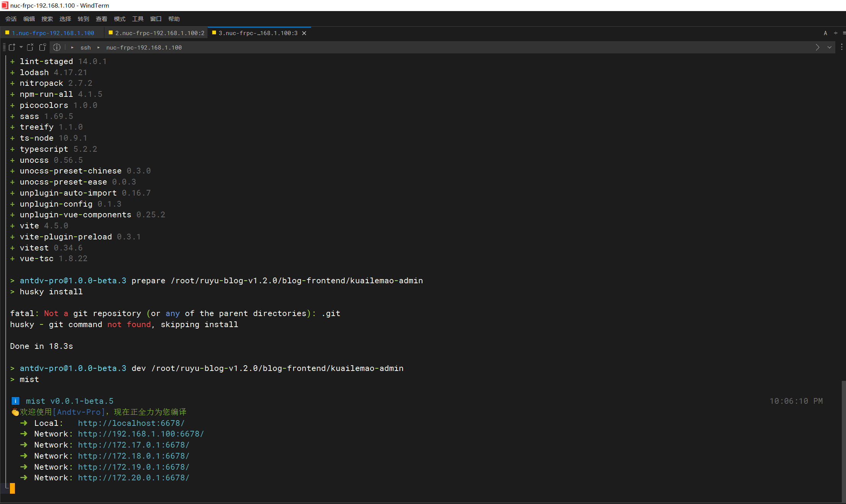This screenshot has height=504, width=846.
Task: Open link http://172.19.0.1:6678/
Action: 134,467
